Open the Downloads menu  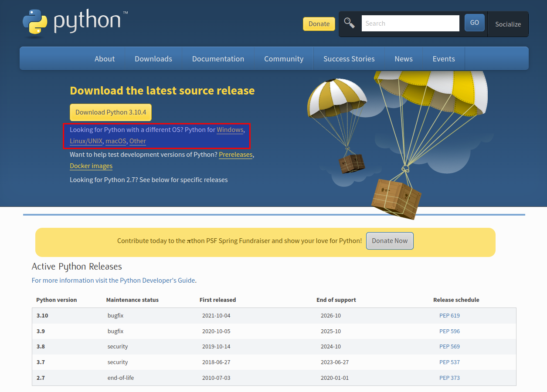click(x=153, y=59)
